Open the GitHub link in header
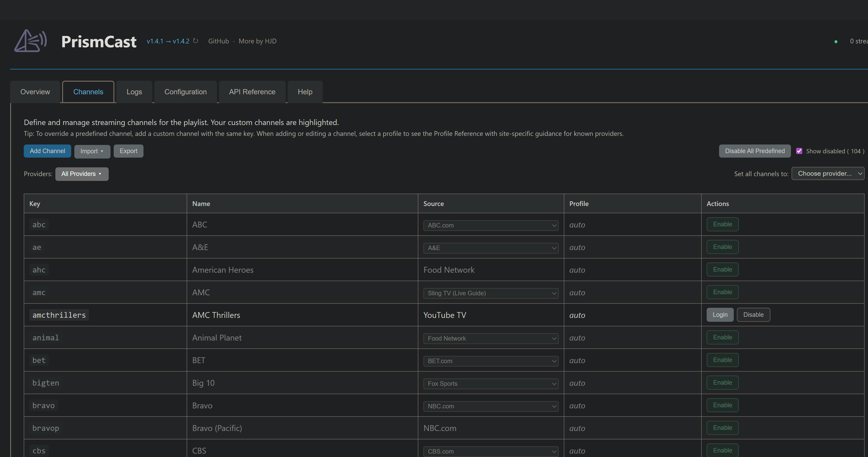The image size is (868, 457). [218, 41]
